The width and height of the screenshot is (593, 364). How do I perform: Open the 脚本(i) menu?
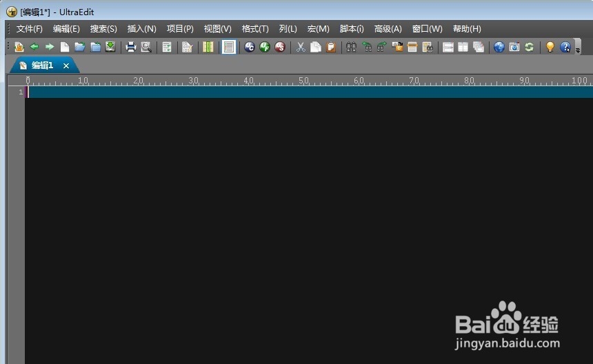pyautogui.click(x=352, y=29)
